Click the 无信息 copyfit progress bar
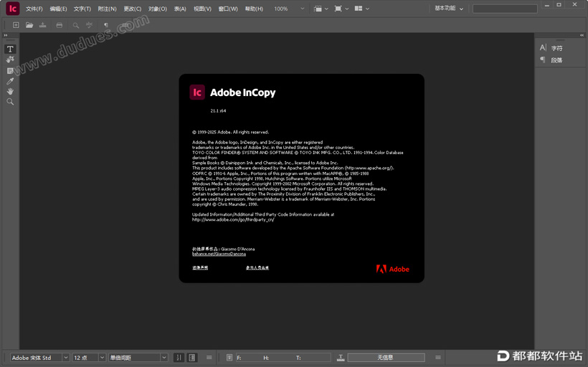Image resolution: width=588 pixels, height=367 pixels. (387, 358)
